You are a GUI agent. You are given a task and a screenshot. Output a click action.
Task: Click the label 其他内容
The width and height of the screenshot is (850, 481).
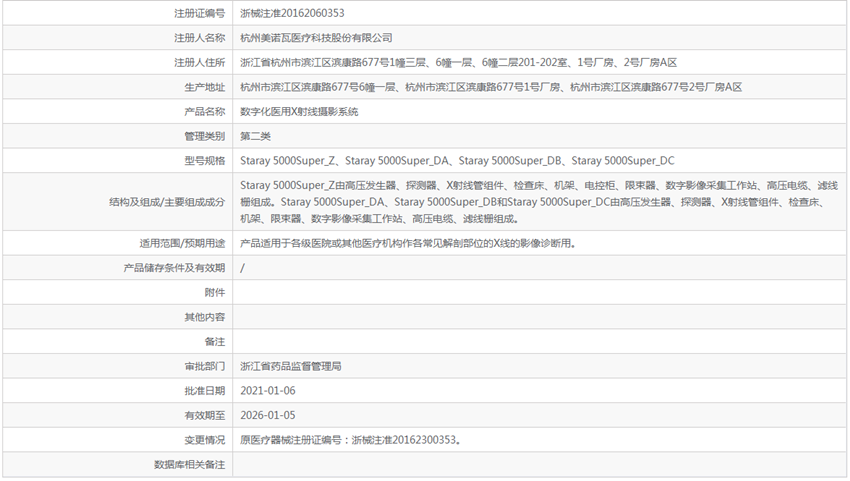[x=204, y=317]
